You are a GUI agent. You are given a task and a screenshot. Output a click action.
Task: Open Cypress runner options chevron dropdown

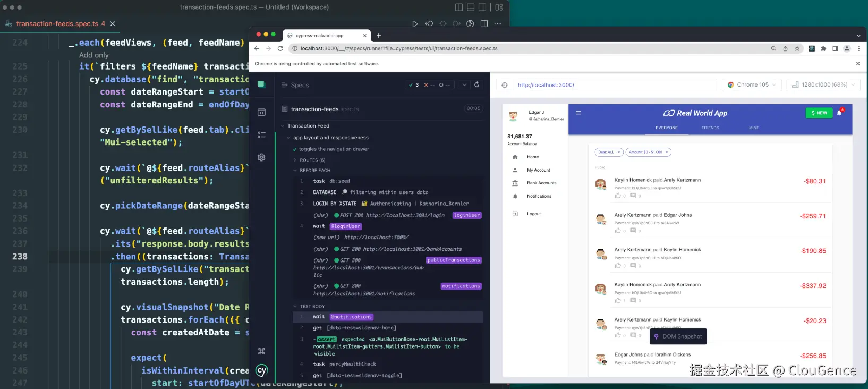[x=464, y=84]
